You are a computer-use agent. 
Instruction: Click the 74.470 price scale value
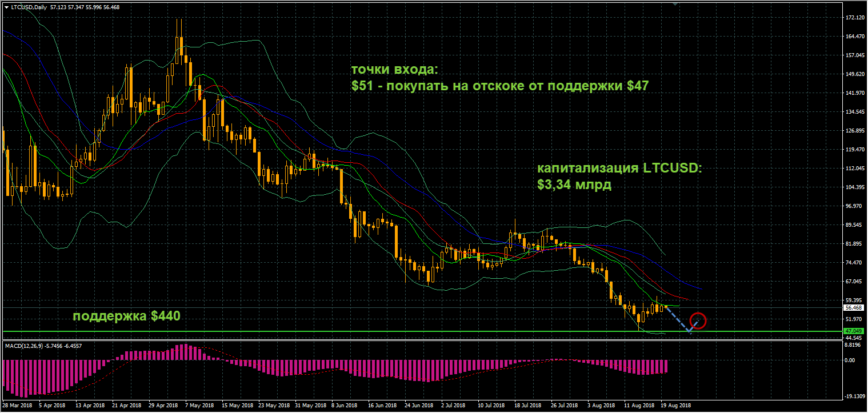854,263
